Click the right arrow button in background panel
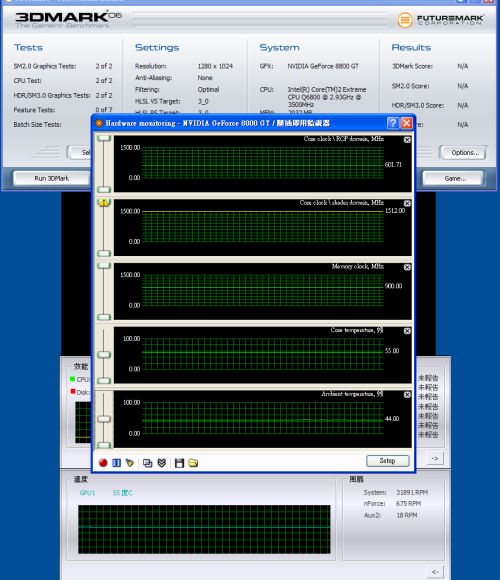The width and height of the screenshot is (500, 580). [x=435, y=458]
